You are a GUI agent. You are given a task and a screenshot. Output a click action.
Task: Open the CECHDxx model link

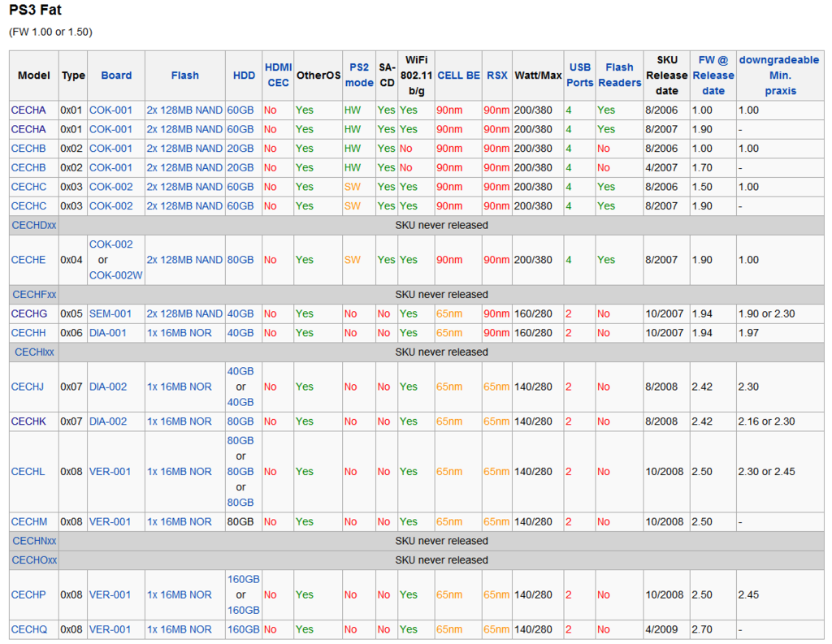pos(34,226)
